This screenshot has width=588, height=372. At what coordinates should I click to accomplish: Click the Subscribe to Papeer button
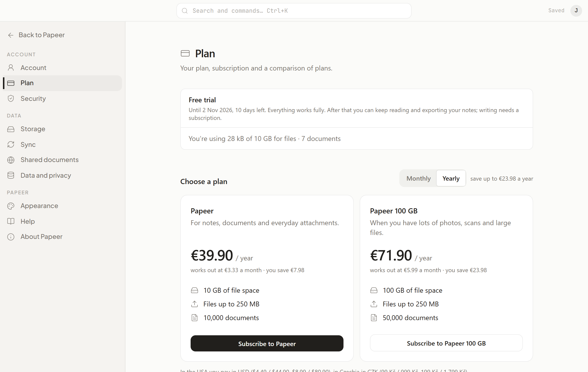point(267,343)
